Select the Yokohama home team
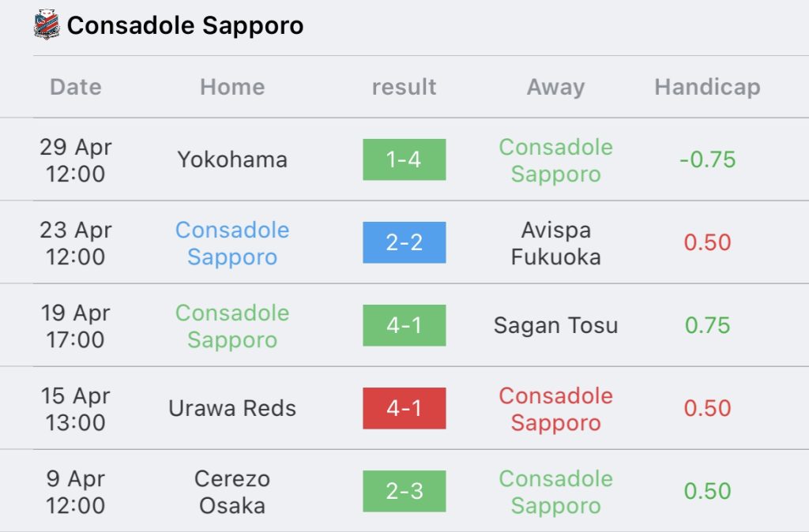 [232, 159]
